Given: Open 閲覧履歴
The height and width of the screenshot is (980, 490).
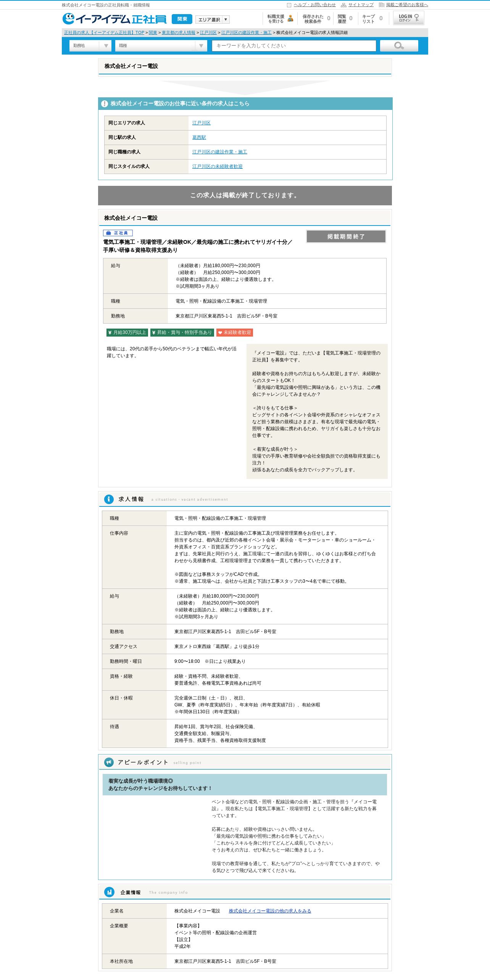Looking at the screenshot, I should (x=345, y=19).
